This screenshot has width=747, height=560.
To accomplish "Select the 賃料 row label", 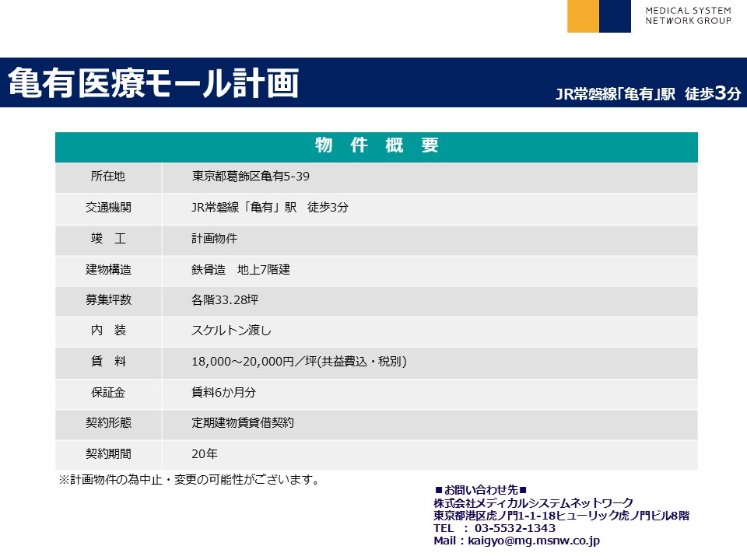I will coord(108,362).
